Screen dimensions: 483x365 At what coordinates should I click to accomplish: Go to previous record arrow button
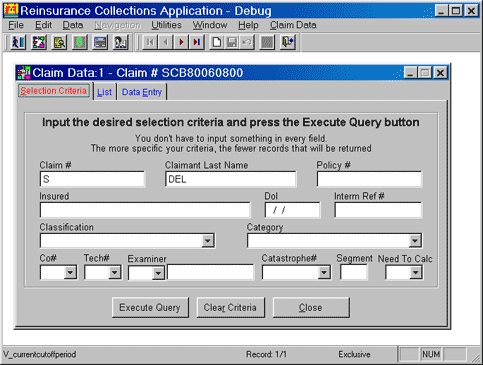165,42
